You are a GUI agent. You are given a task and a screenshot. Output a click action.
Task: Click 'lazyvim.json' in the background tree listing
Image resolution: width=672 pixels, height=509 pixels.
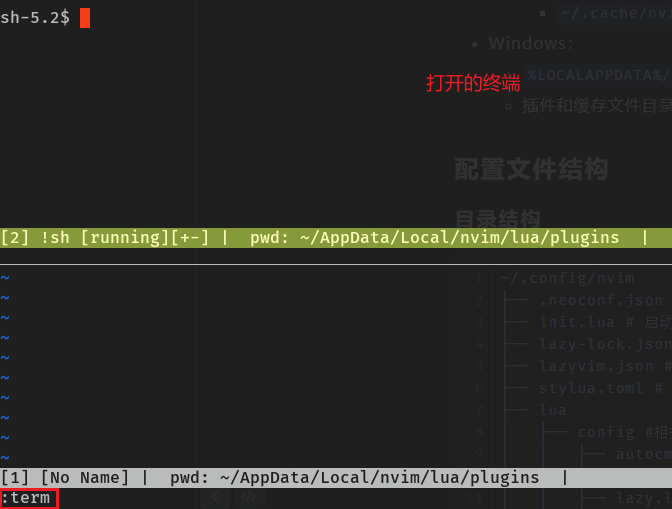596,366
